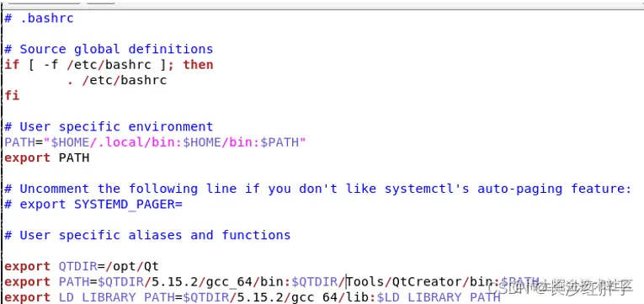
Task: Click the PATH="$HOME/.local/bin..." line
Action: (x=155, y=142)
